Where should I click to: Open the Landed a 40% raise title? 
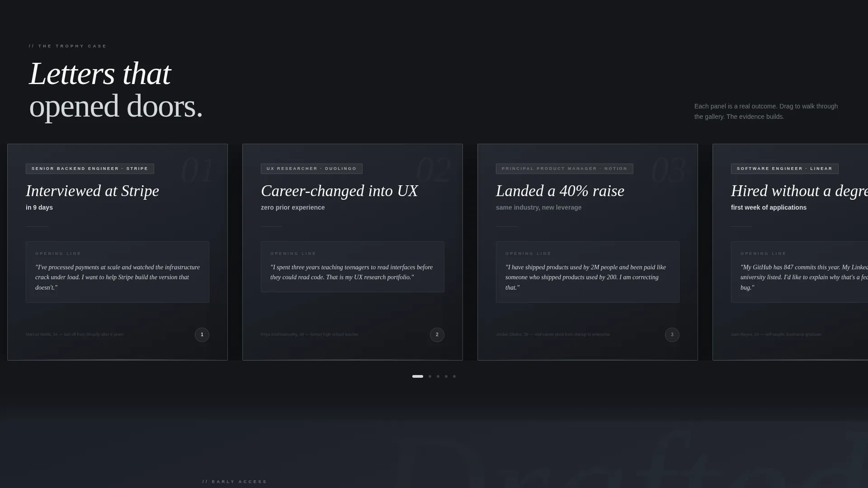(560, 191)
